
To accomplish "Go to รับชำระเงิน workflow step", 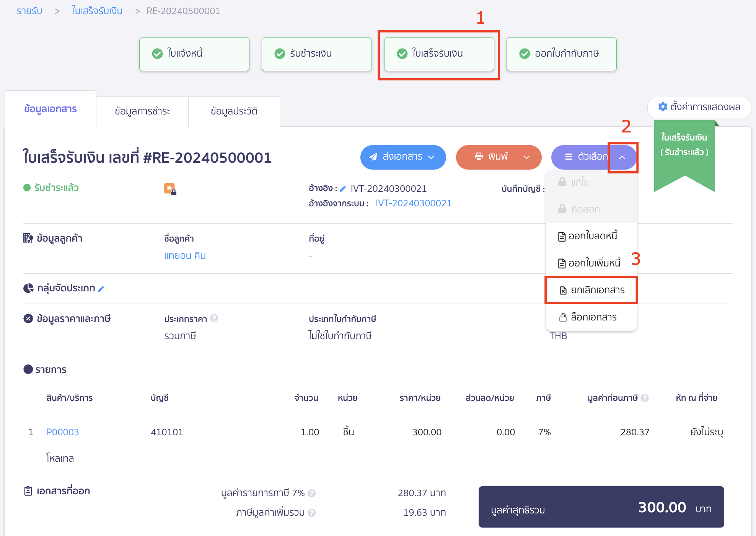I will coord(317,54).
